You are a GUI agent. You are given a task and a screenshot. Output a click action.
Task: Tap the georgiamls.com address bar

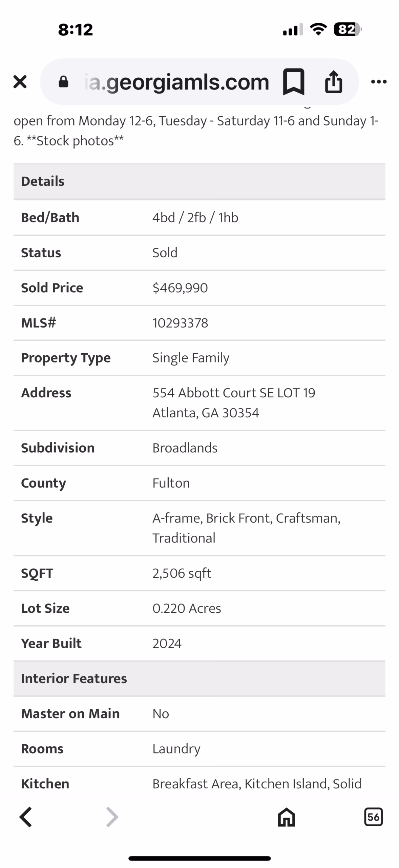[x=199, y=82]
